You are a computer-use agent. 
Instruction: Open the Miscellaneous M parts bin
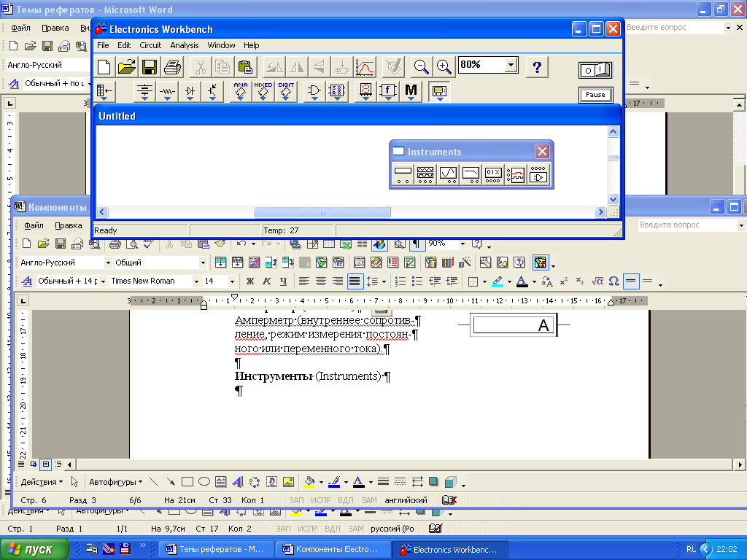(x=411, y=90)
